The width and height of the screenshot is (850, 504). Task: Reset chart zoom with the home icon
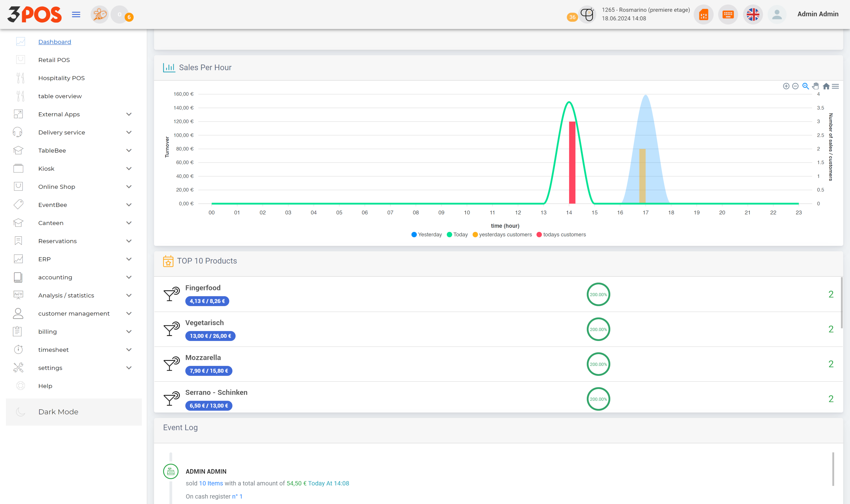point(826,86)
